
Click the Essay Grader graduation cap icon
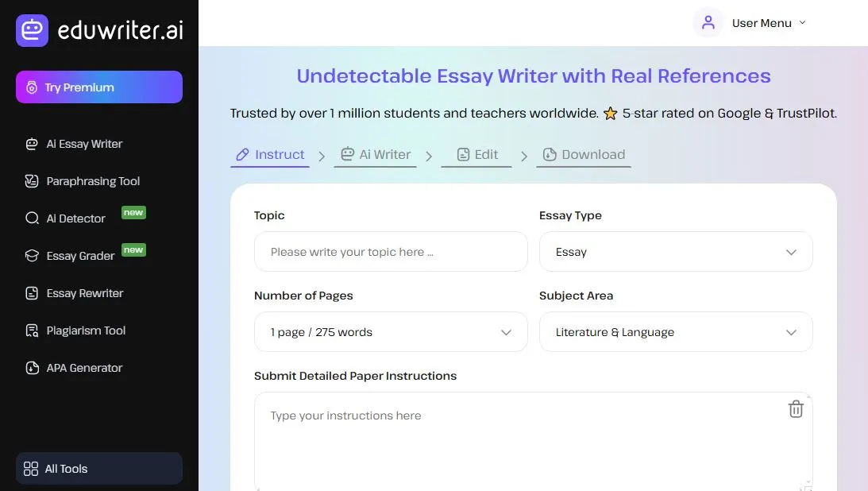(x=32, y=256)
